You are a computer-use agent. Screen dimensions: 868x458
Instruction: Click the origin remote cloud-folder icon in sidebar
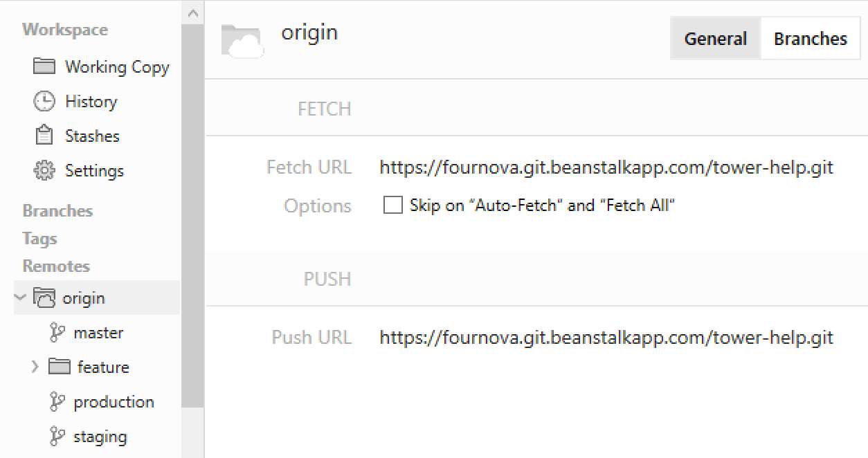44,298
